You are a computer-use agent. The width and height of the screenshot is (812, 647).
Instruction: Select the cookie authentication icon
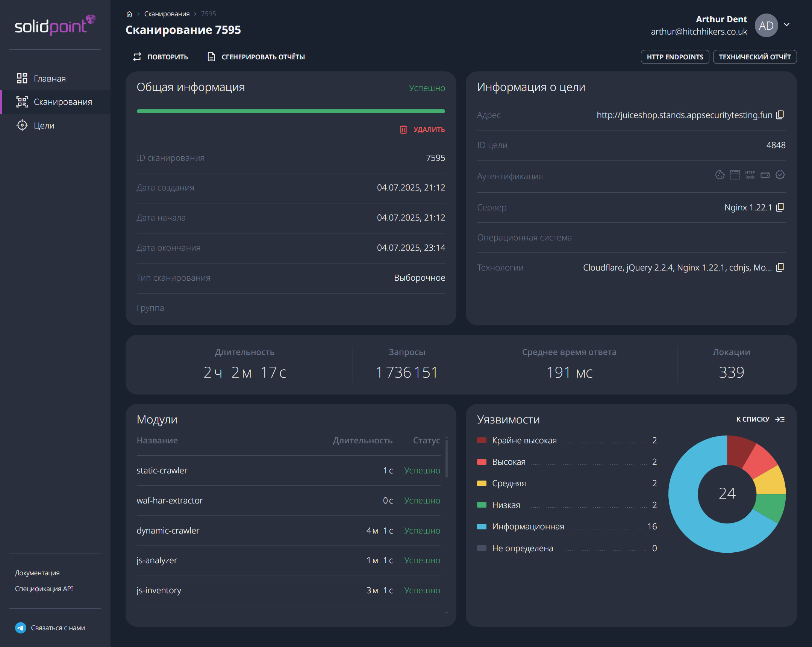point(721,174)
